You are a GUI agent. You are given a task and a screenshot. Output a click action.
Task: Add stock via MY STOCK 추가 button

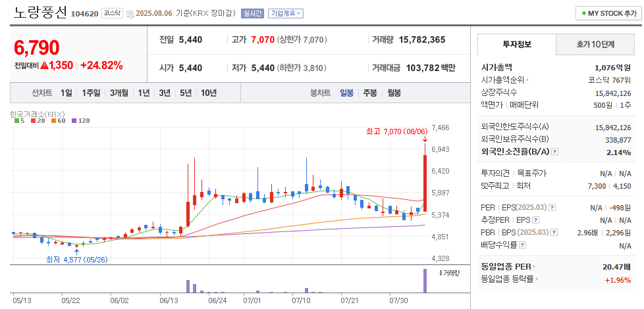coord(608,14)
